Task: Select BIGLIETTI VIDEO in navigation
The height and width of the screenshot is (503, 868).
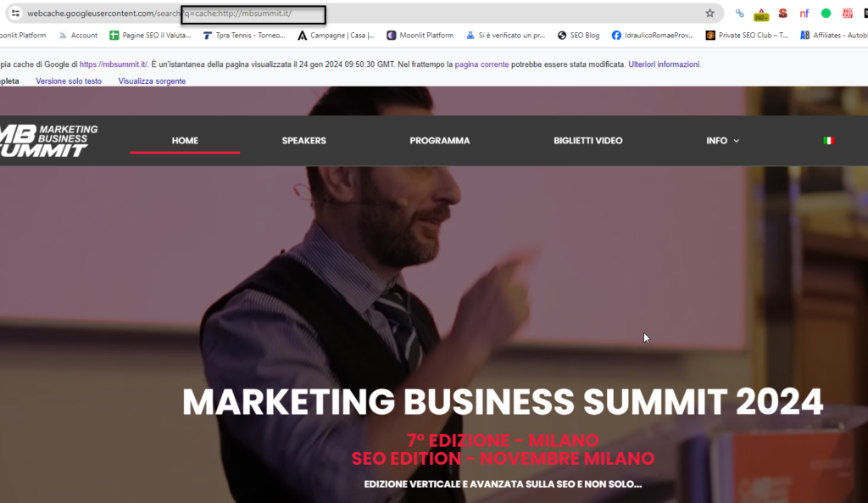Action: tap(588, 141)
